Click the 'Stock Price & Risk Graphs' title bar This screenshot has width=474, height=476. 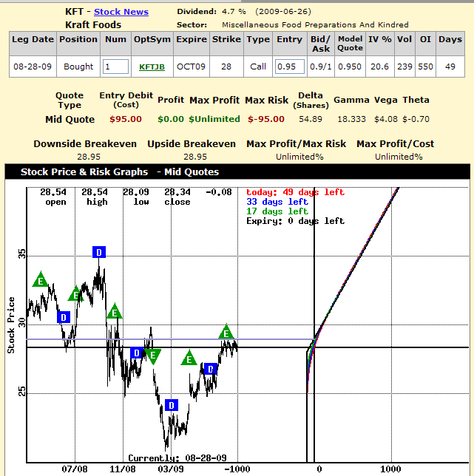pos(238,171)
